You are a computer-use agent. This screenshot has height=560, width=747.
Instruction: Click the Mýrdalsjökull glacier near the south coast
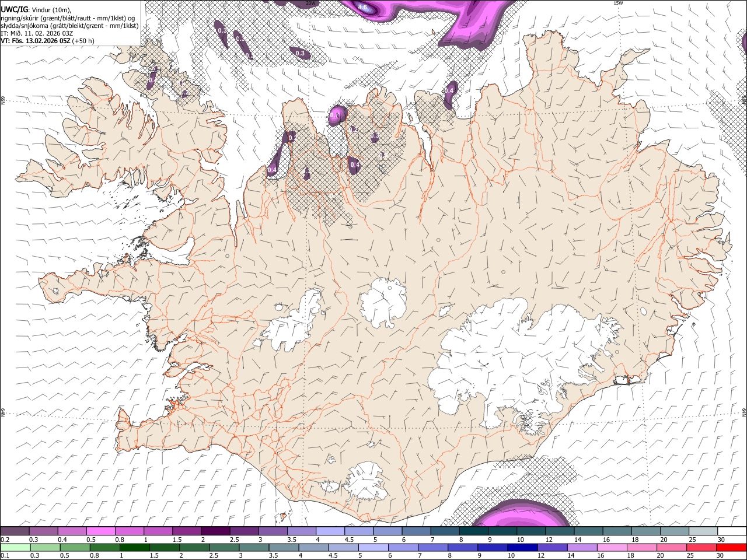click(365, 481)
